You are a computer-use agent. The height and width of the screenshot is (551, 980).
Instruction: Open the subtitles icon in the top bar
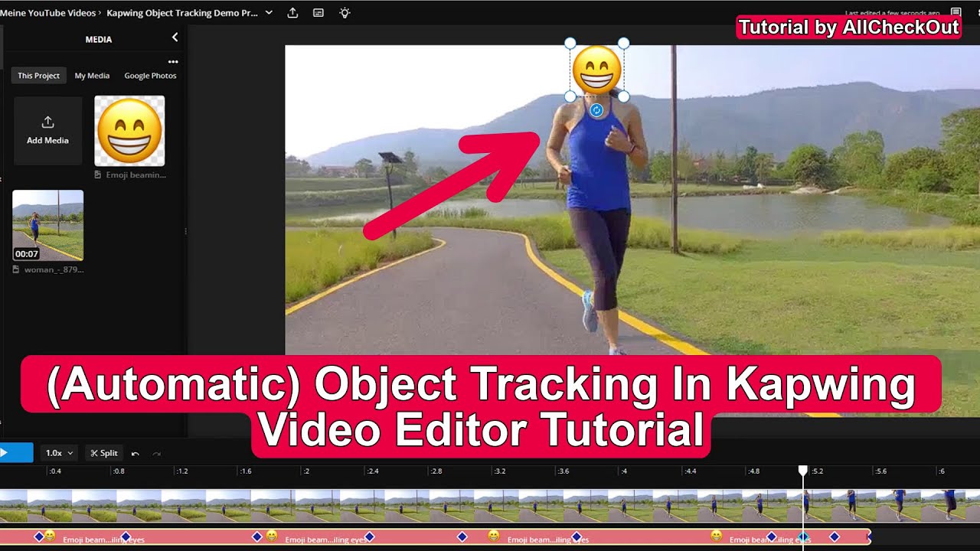point(318,13)
